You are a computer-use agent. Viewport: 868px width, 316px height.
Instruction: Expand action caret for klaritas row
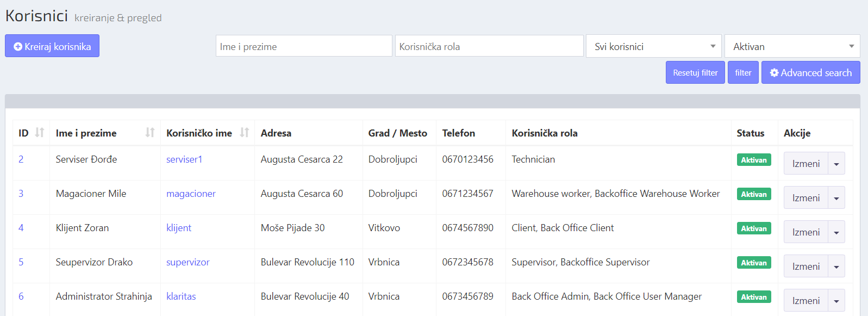coord(836,301)
